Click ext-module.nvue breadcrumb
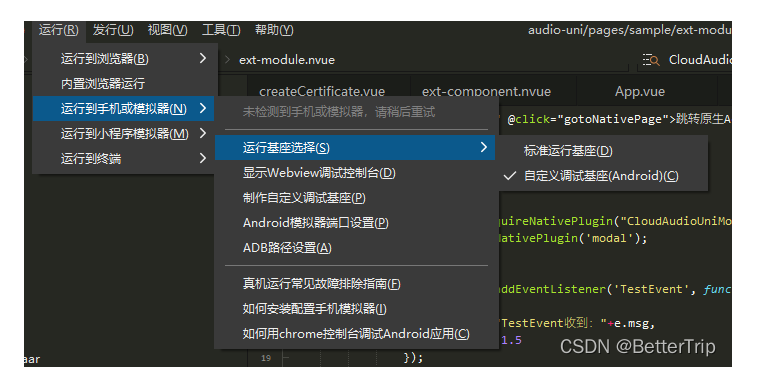 pos(287,60)
